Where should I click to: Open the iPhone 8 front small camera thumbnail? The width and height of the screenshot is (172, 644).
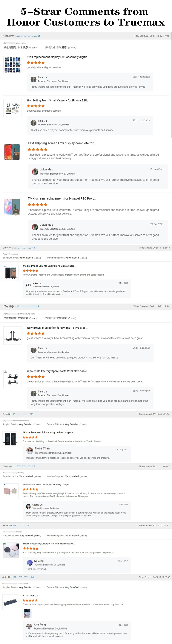12,108
